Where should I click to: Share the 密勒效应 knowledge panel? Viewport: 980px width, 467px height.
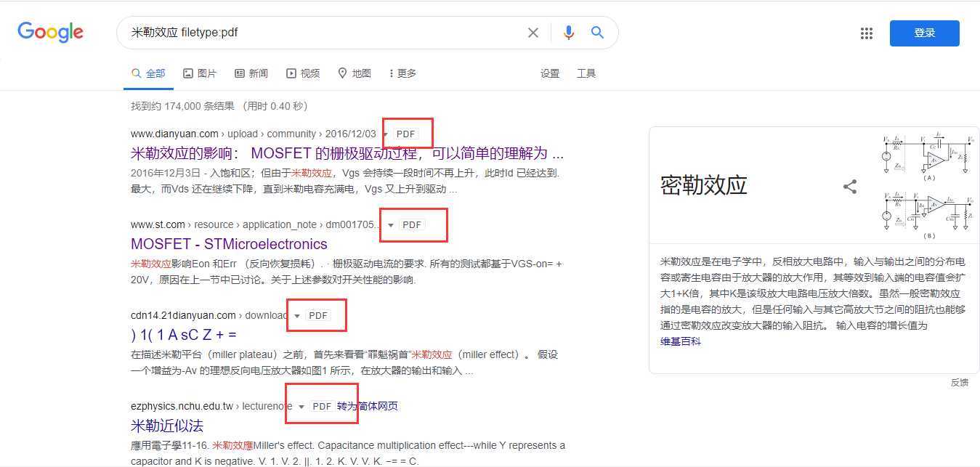coord(850,187)
